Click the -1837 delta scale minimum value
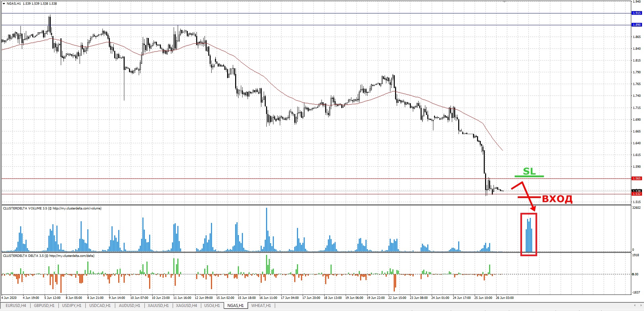Viewport: 644px width, 311px height. coord(636,293)
